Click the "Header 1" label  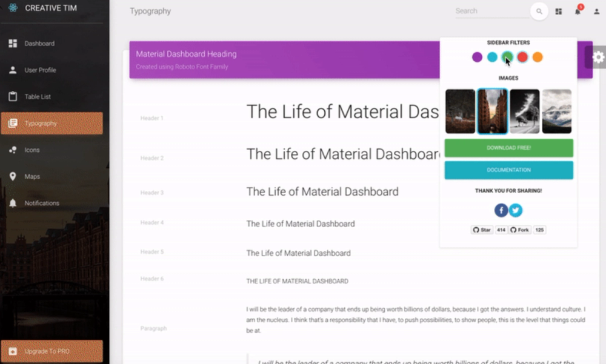pos(152,118)
